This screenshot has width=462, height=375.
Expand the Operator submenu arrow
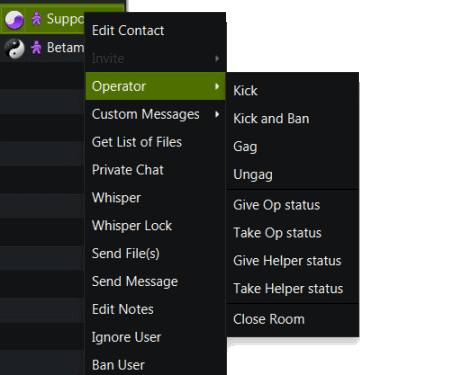pyautogui.click(x=217, y=86)
